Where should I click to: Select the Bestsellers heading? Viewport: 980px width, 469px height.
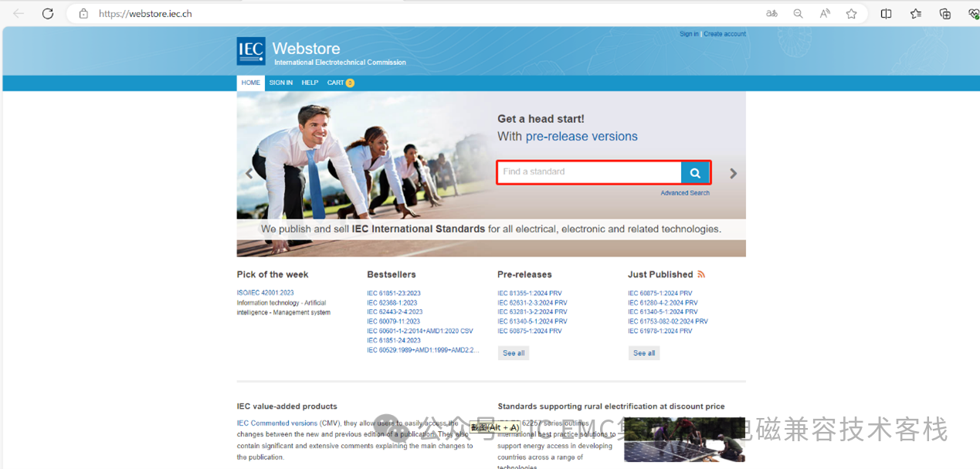(x=392, y=274)
